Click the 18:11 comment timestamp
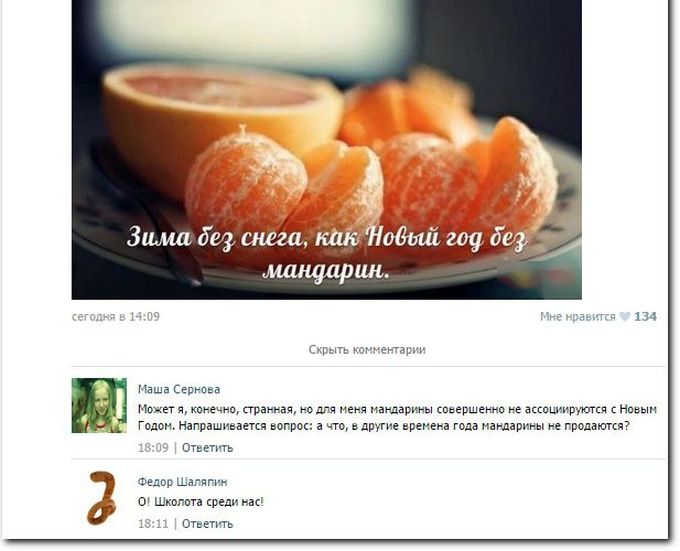The width and height of the screenshot is (680, 551). point(153,524)
